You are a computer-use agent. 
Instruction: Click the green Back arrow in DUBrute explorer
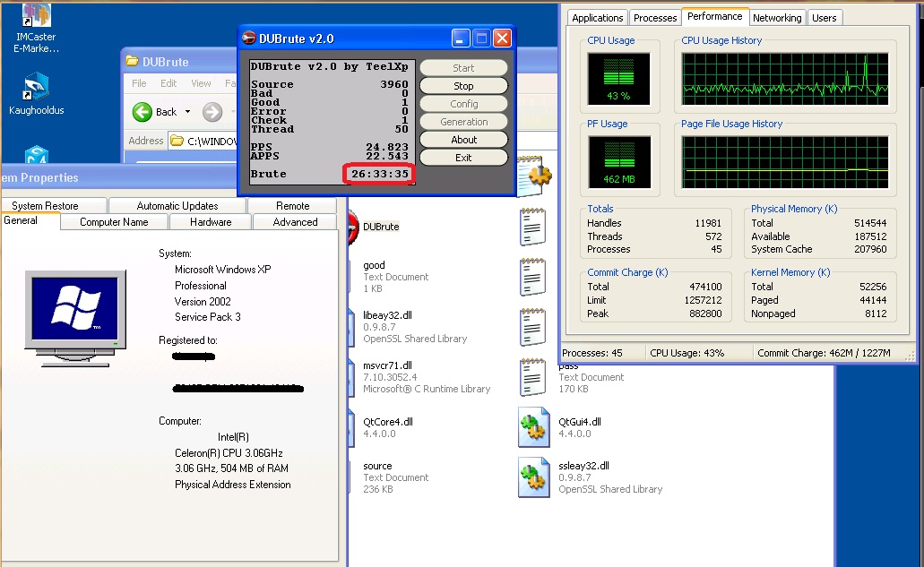[142, 112]
